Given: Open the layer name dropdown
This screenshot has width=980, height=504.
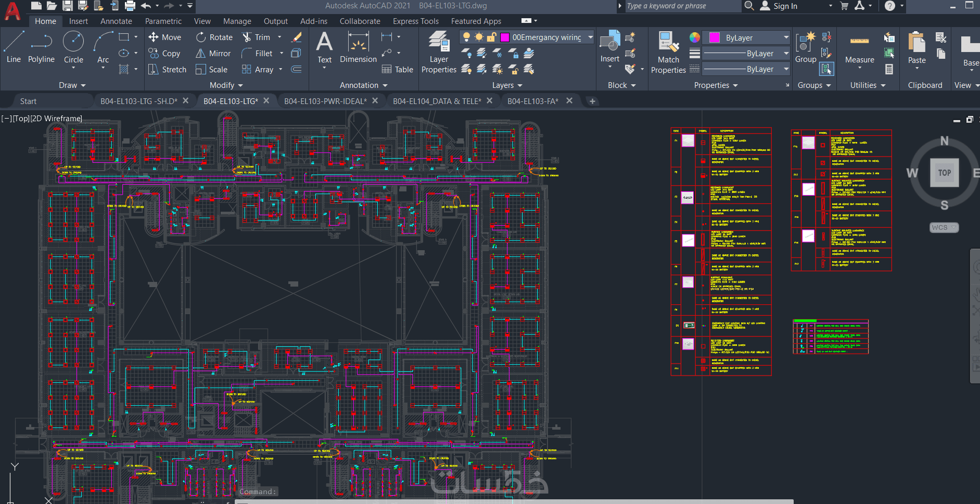Looking at the screenshot, I should [590, 37].
